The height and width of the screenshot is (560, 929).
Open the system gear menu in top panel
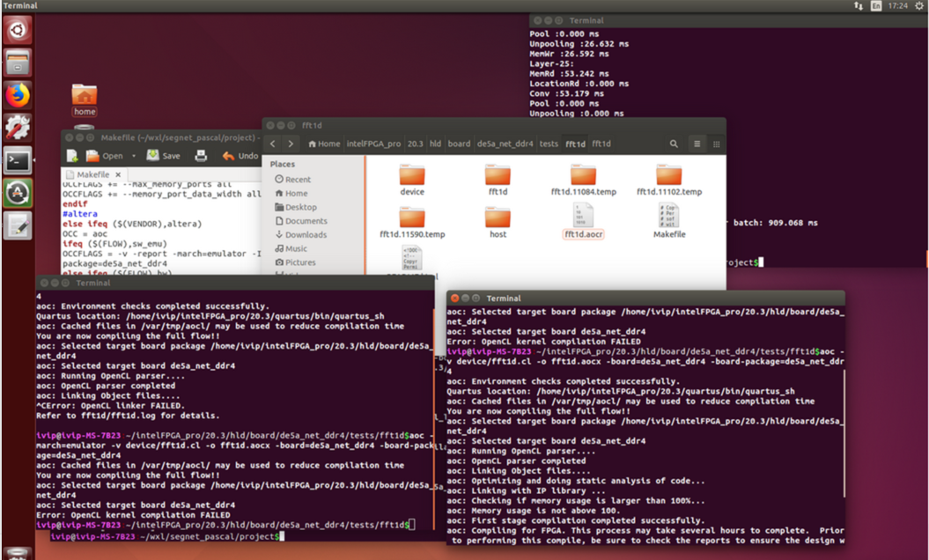click(x=919, y=5)
